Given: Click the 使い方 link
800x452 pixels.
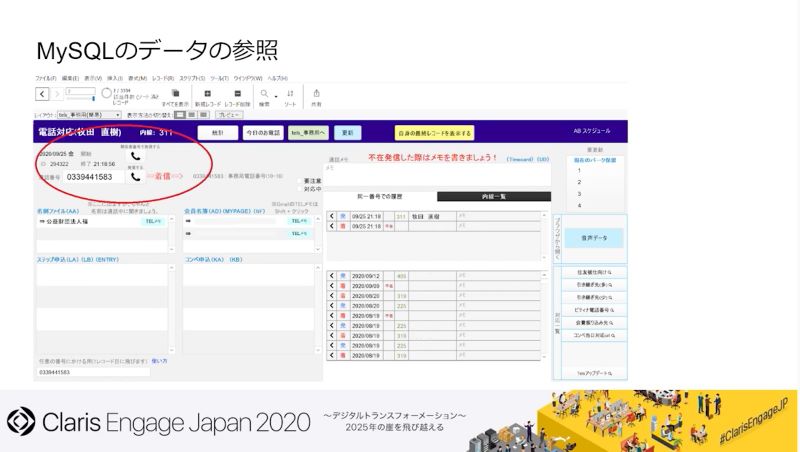Looking at the screenshot, I should click(159, 361).
